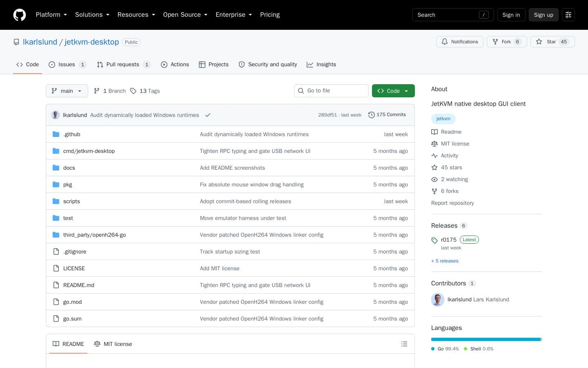Focus the header Search field
The width and height of the screenshot is (588, 368).
(x=453, y=15)
